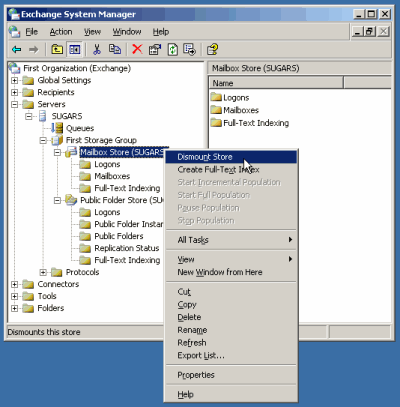Click the First Organization (Exchange) root icon
Screen dimensions: 400x407
click(x=14, y=68)
